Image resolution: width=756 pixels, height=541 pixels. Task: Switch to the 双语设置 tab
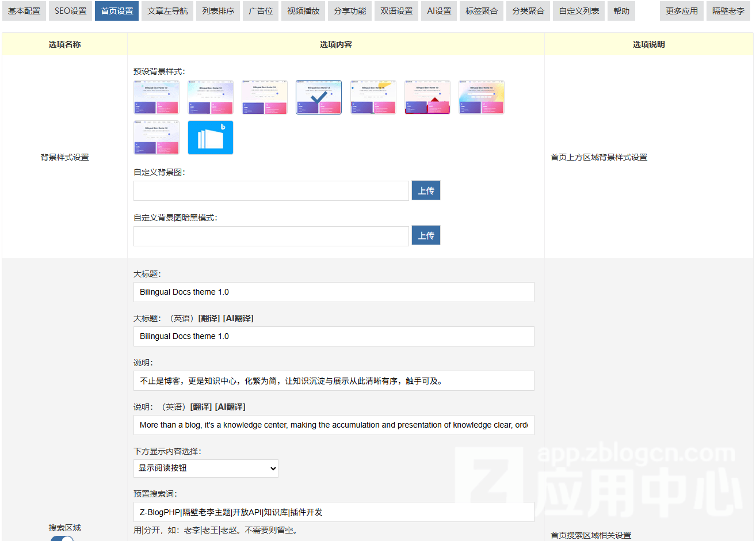396,10
